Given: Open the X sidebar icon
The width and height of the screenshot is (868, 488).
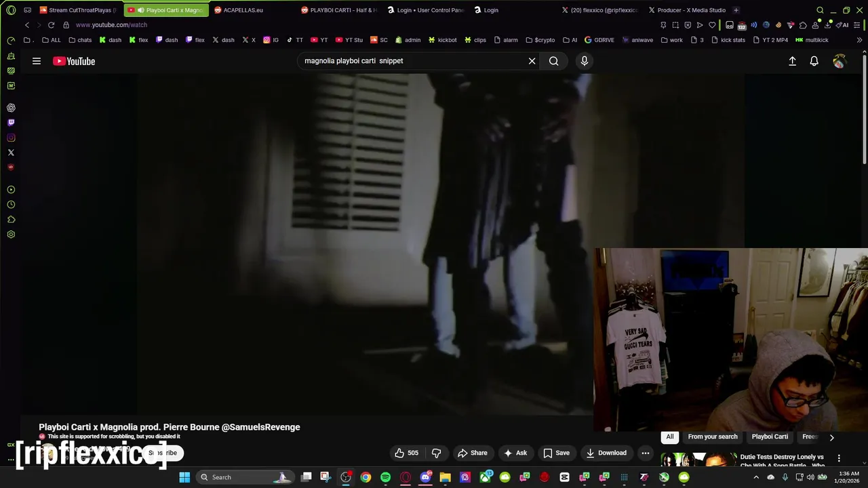Looking at the screenshot, I should pyautogui.click(x=11, y=152).
